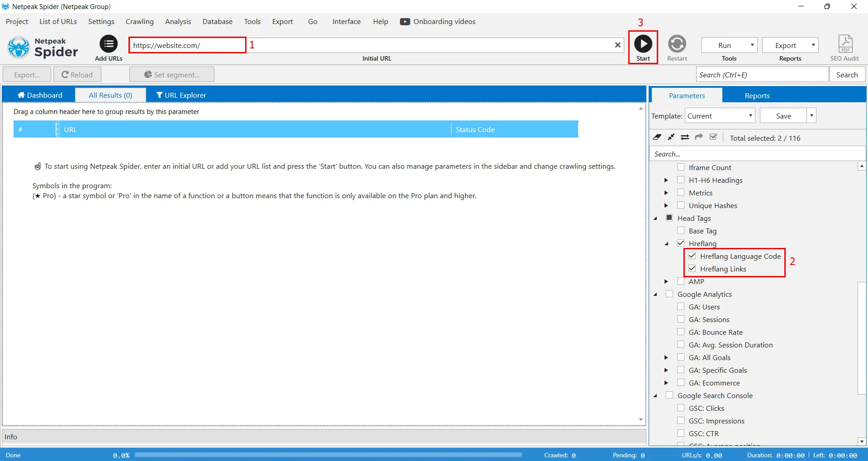Click the eraser icon in Parameters toolbar
This screenshot has width=868, height=461.
(x=657, y=137)
